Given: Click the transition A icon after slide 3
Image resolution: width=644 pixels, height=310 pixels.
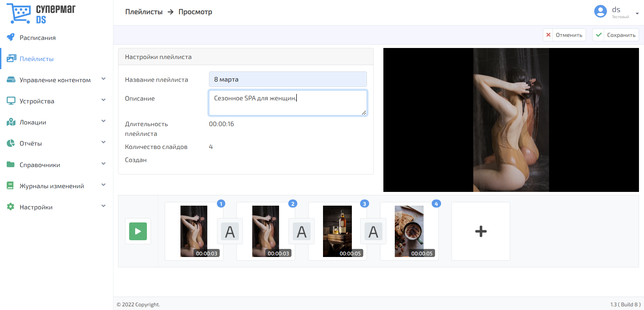Looking at the screenshot, I should tap(373, 231).
